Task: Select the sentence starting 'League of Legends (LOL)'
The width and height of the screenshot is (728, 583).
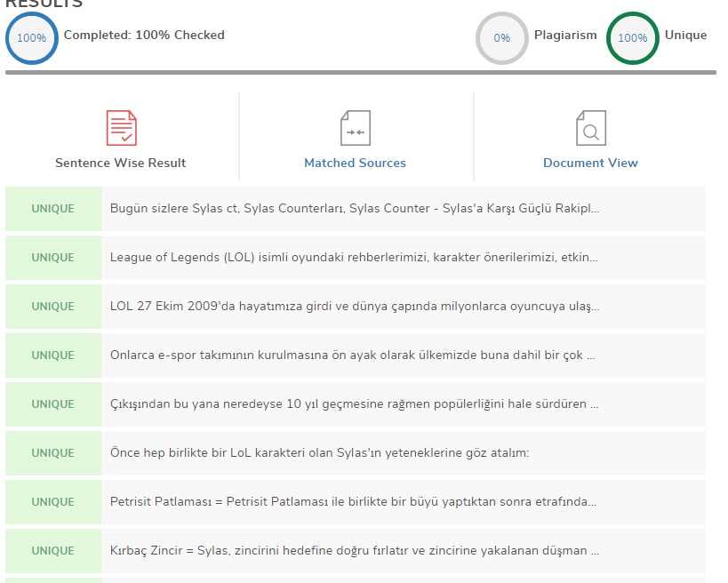Action: 354,258
